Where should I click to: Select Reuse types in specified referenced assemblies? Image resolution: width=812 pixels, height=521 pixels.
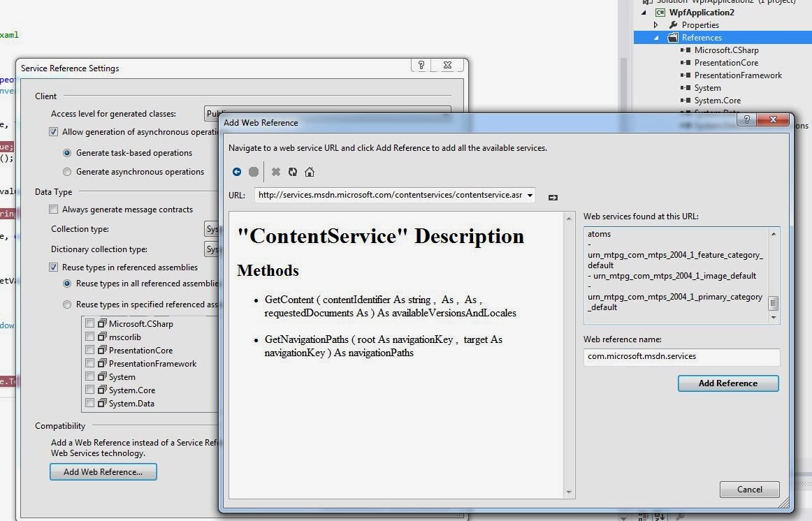(x=67, y=304)
